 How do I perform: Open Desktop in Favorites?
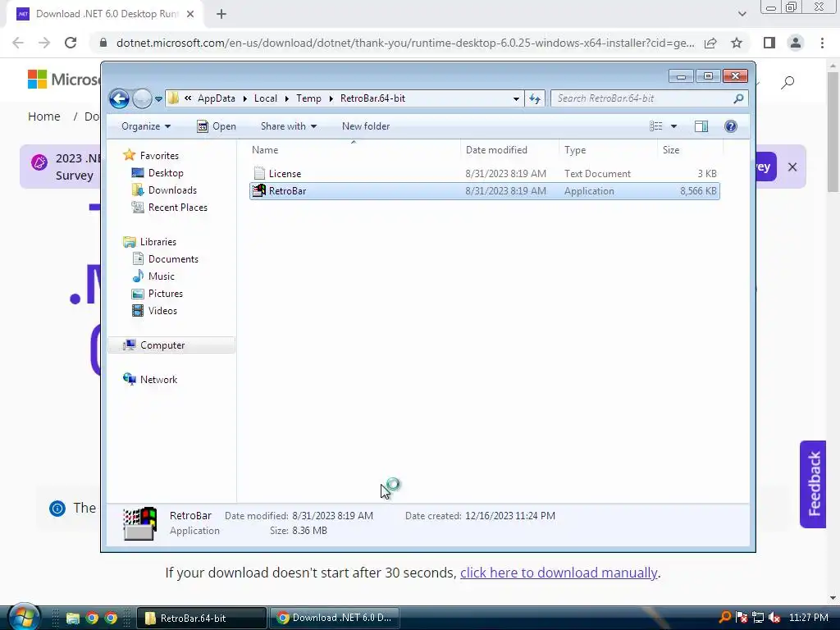click(x=166, y=173)
